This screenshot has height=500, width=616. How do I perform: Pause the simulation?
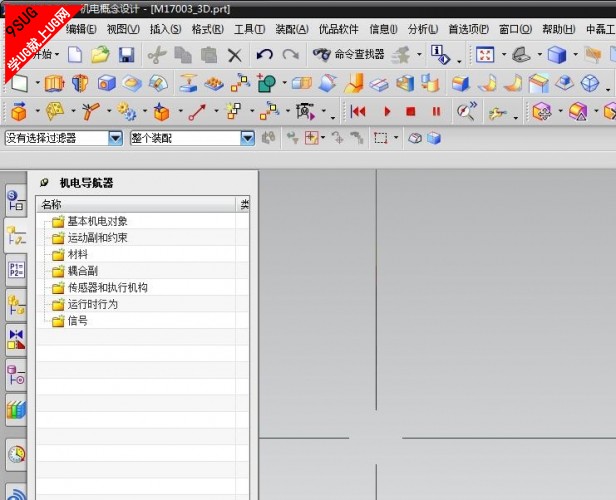point(436,112)
